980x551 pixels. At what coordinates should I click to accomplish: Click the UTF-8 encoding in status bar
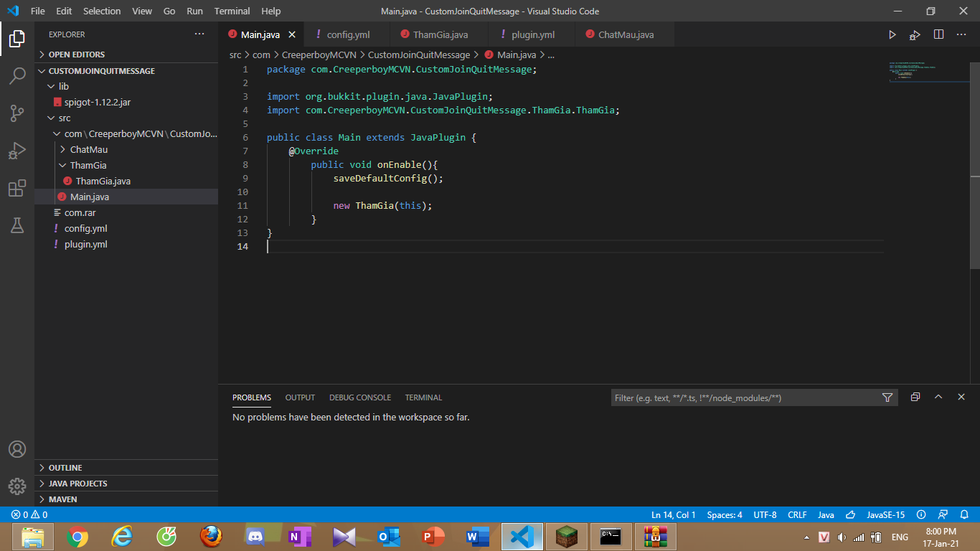pyautogui.click(x=765, y=514)
